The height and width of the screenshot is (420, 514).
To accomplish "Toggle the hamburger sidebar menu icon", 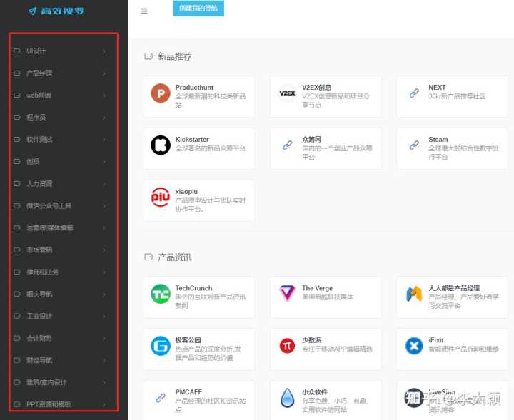I will pyautogui.click(x=144, y=11).
